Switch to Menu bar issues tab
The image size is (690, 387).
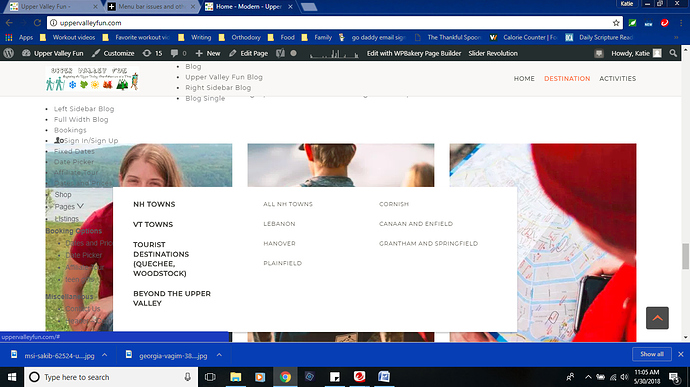[x=152, y=7]
